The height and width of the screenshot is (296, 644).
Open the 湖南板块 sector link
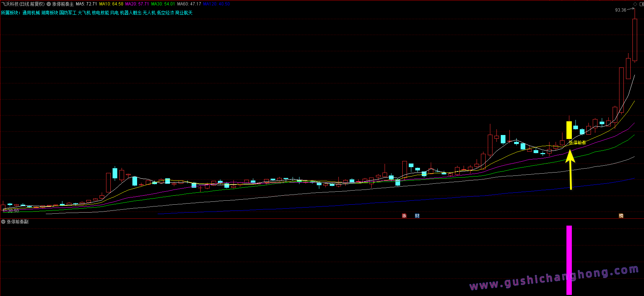(49, 13)
